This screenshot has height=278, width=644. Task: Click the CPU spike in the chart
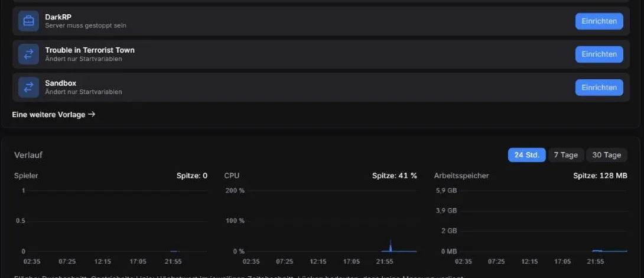(x=391, y=245)
